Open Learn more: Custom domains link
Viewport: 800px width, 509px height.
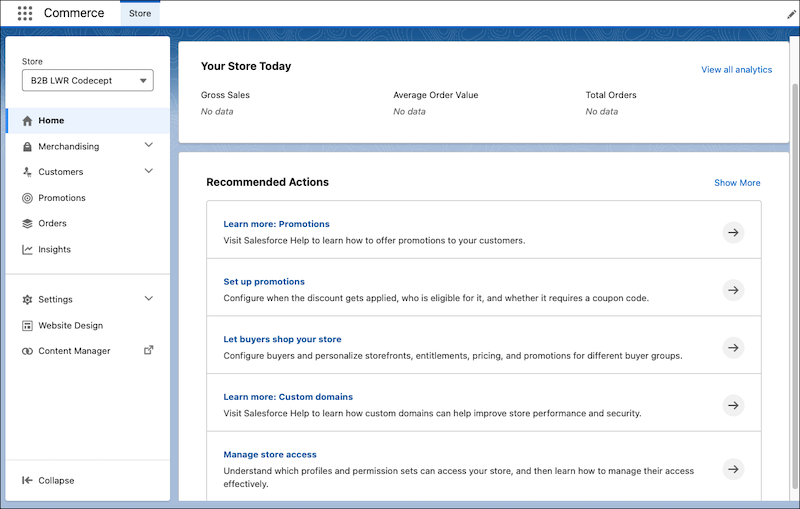288,397
